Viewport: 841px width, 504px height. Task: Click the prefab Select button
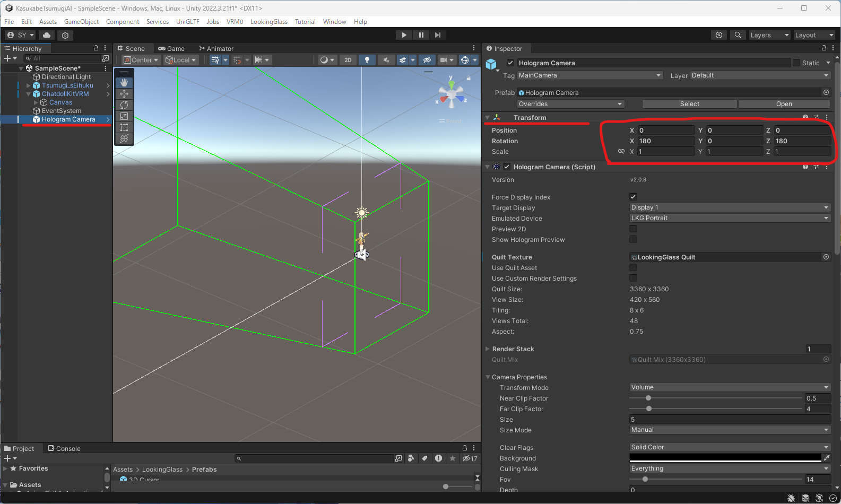pos(690,104)
